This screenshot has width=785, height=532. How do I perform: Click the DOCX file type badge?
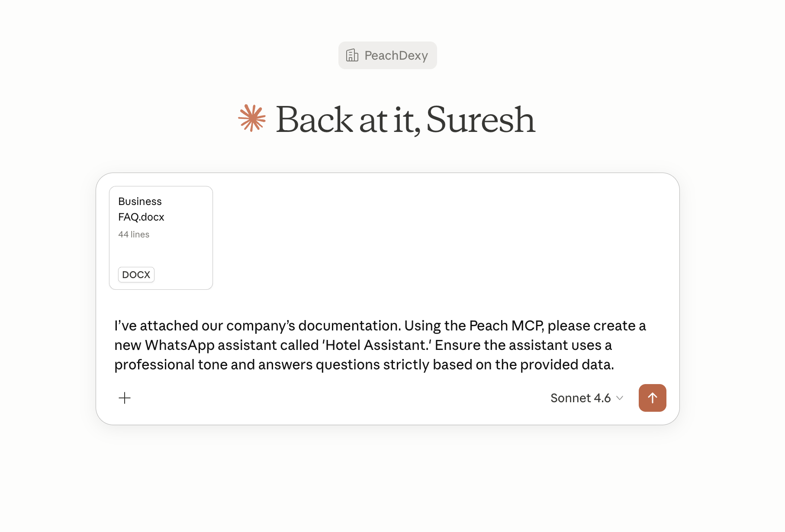point(136,275)
